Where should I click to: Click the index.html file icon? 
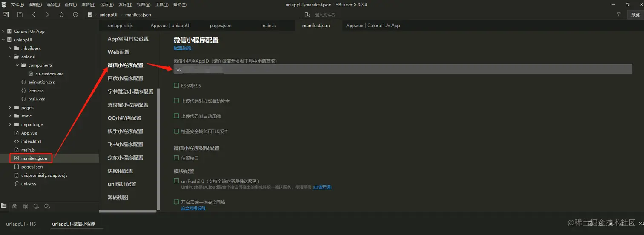[x=17, y=141]
